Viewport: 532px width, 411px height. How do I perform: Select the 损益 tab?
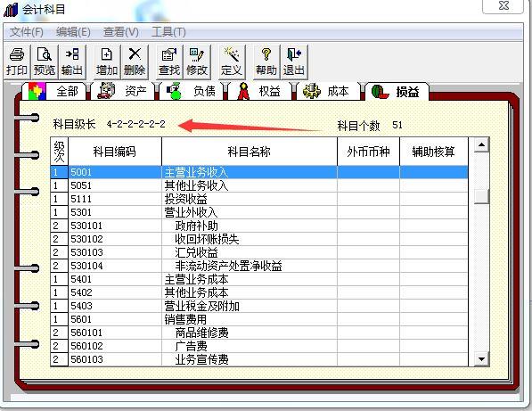point(397,91)
